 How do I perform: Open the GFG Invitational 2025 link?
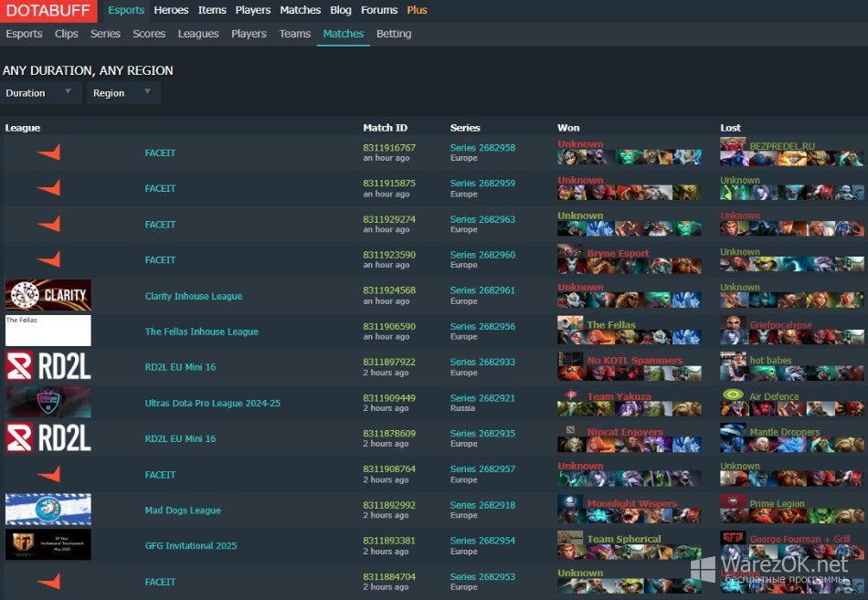tap(191, 546)
